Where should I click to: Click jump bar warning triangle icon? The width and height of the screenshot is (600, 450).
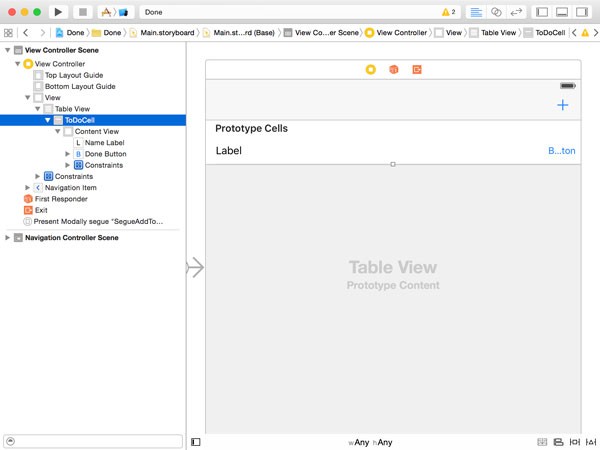click(585, 33)
